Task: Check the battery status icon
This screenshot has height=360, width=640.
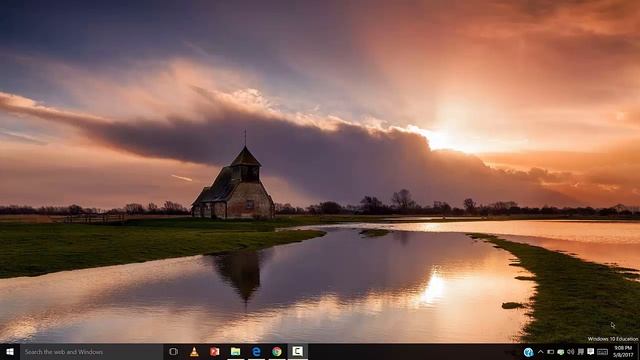Action: 551,352
